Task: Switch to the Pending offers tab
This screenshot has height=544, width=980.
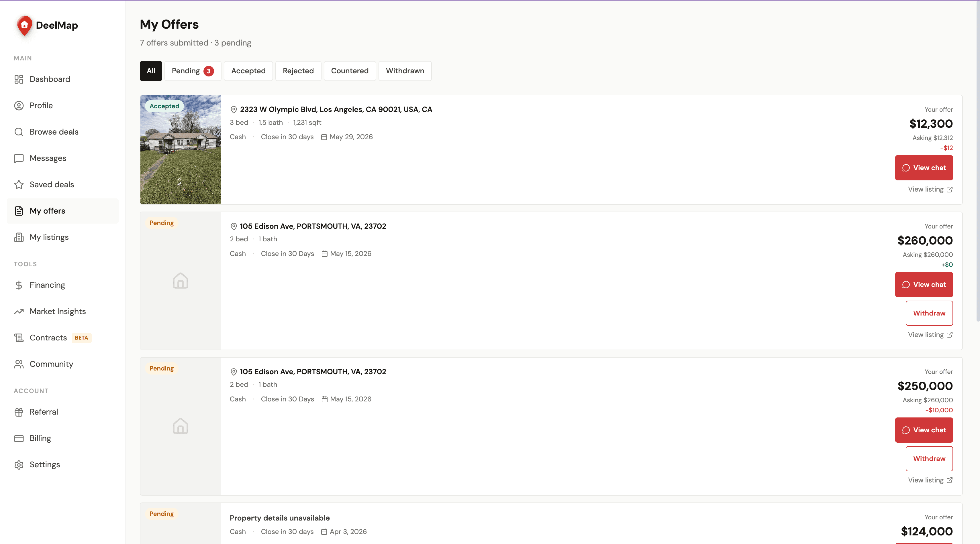Action: point(193,71)
